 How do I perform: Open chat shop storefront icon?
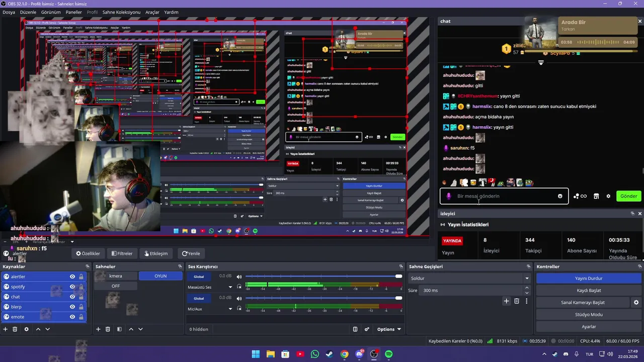click(596, 196)
